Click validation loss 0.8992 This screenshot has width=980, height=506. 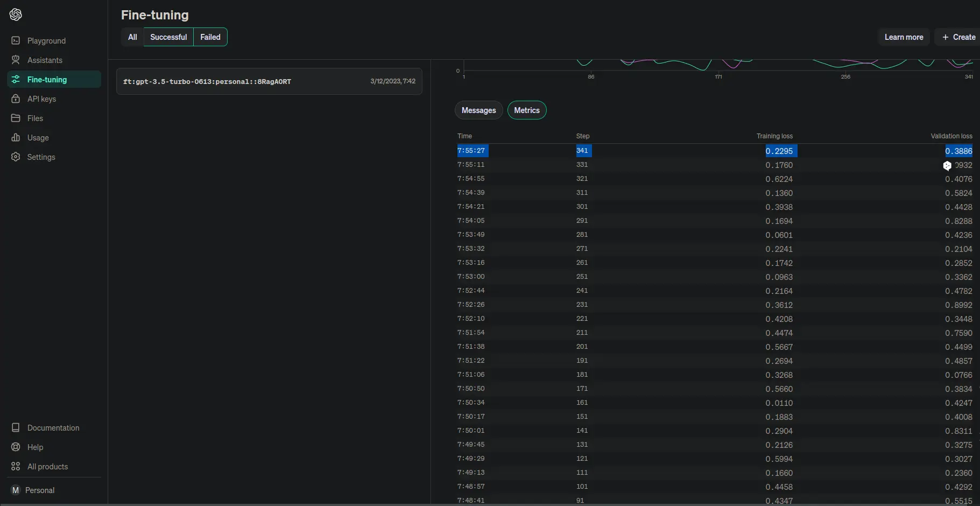958,305
